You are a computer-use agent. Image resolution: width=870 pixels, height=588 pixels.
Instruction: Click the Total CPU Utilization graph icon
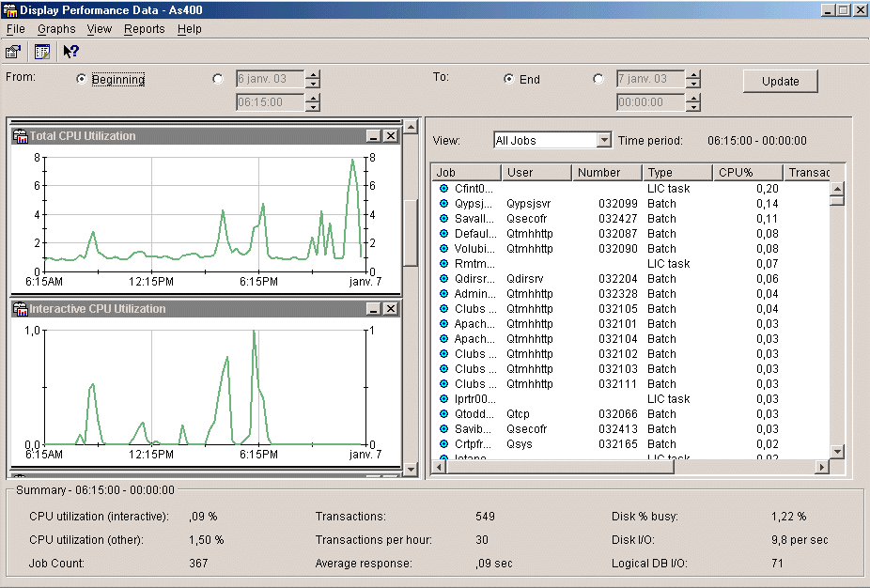(x=20, y=136)
